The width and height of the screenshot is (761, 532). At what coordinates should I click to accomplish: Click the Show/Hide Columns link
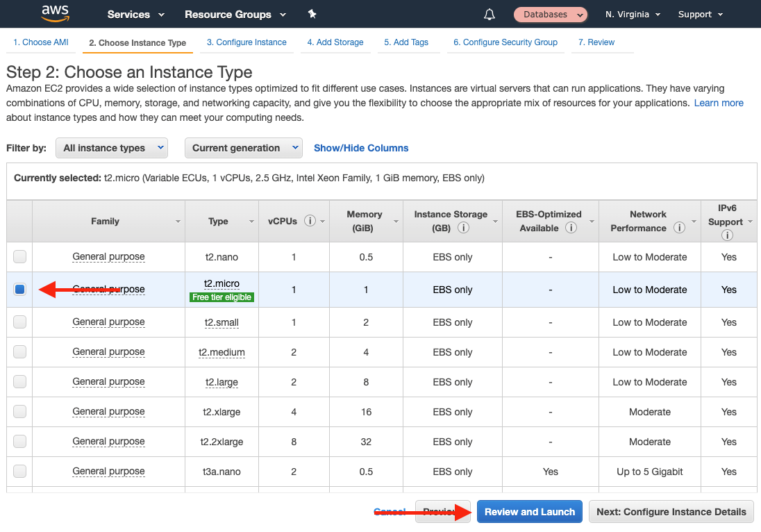tap(360, 147)
